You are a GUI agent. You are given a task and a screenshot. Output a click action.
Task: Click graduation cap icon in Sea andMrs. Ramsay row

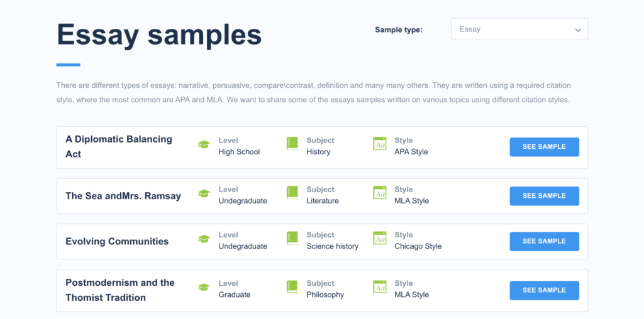[204, 193]
